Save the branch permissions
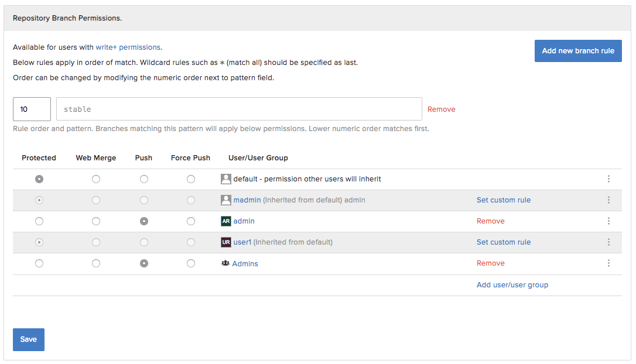 point(29,339)
